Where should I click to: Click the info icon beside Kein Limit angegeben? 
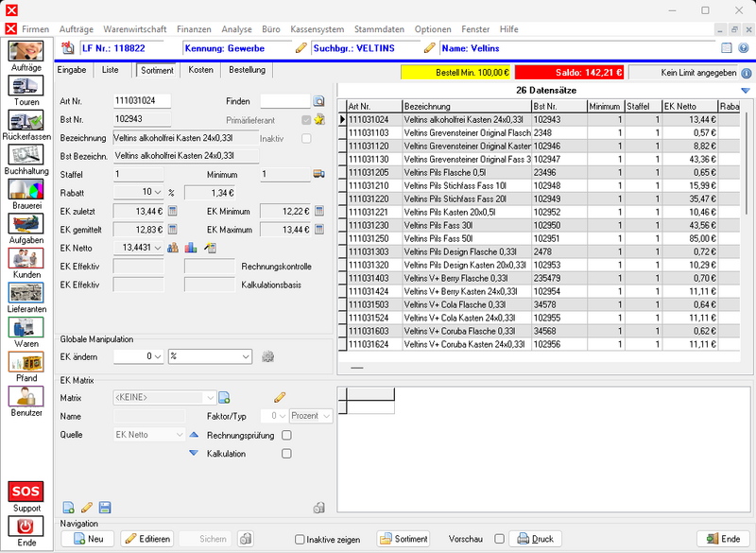pyautogui.click(x=746, y=74)
